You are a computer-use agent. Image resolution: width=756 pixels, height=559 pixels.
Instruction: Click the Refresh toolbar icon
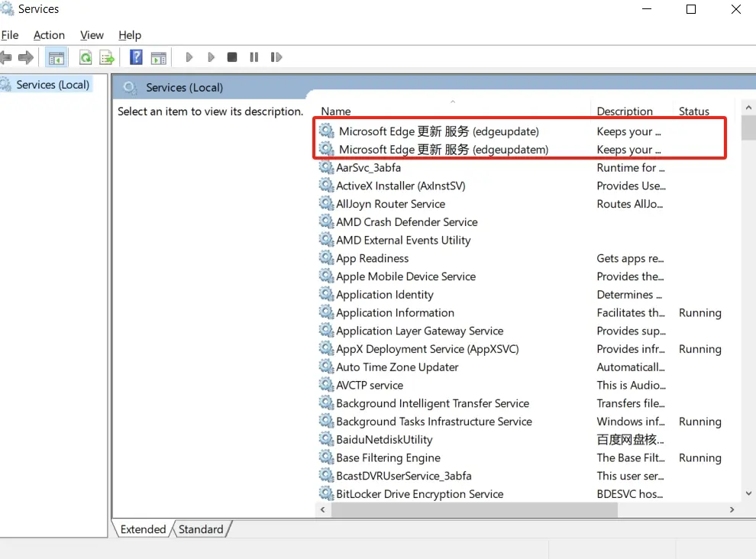(x=86, y=57)
